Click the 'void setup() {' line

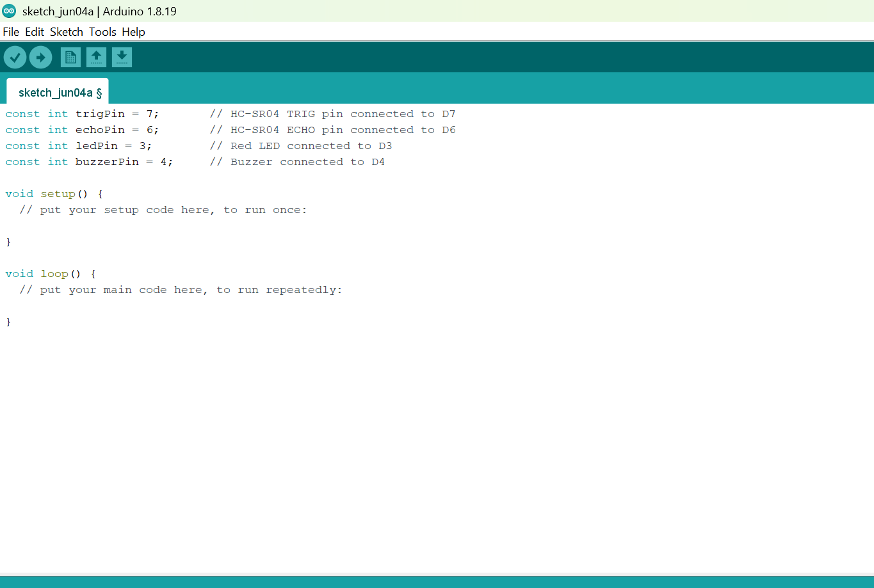pos(54,194)
